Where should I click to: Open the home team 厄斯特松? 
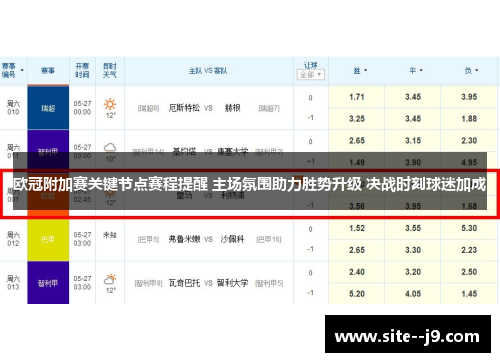click(184, 108)
